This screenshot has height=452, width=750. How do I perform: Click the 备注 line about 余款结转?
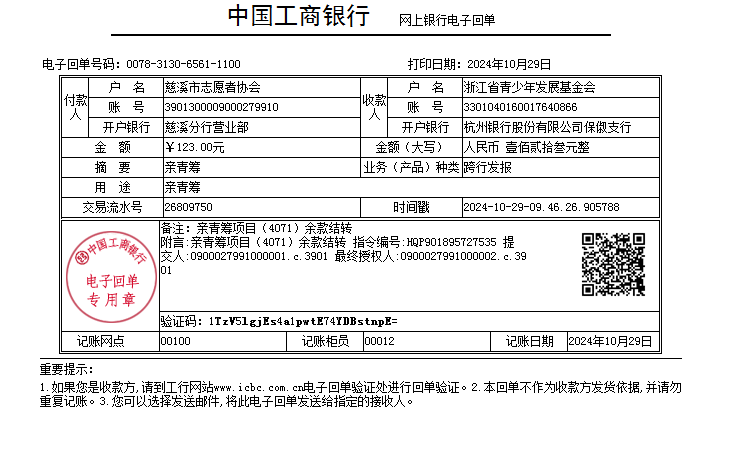pyautogui.click(x=256, y=228)
